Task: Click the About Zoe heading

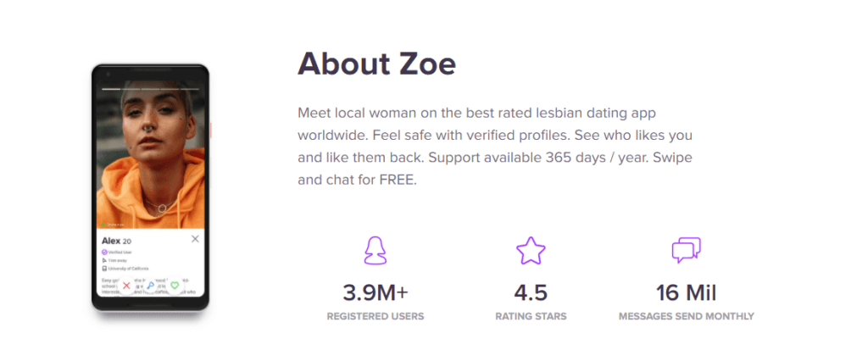Action: coord(376,64)
